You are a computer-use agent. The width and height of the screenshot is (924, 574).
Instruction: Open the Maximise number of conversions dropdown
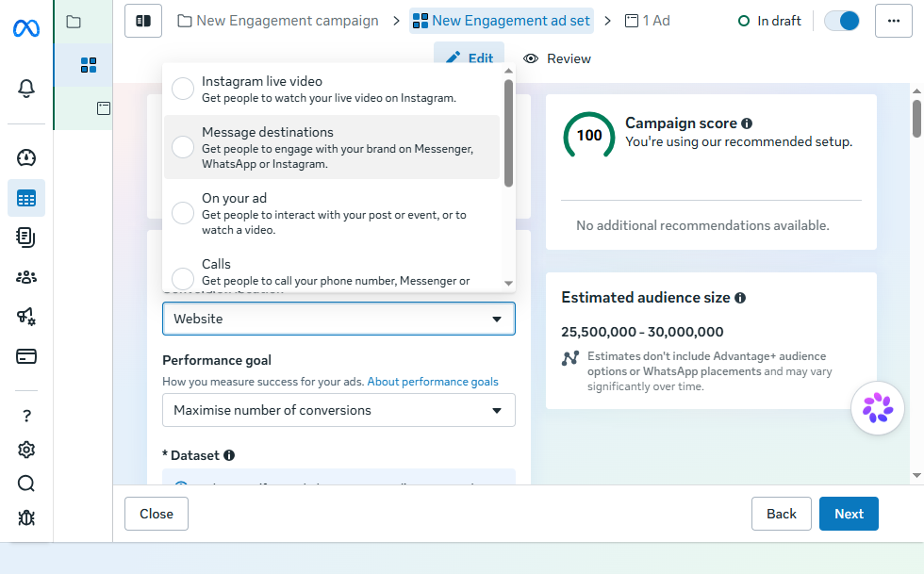coord(338,410)
